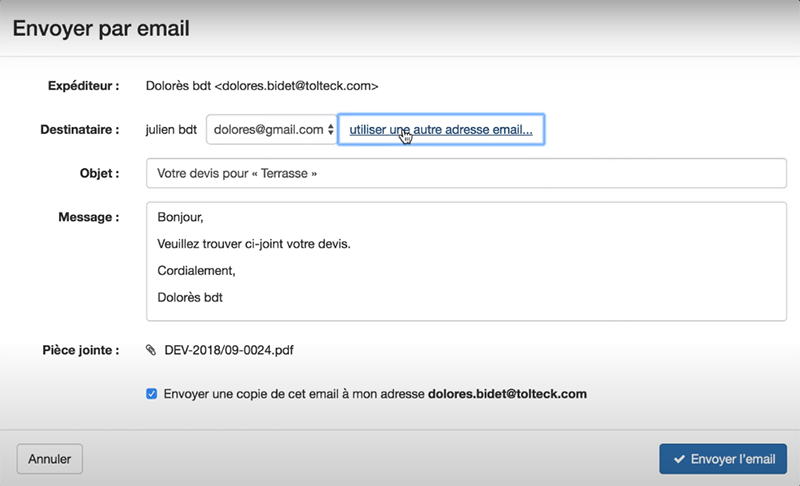This screenshot has width=800, height=486.
Task: Focus the Objet subject input field
Action: pyautogui.click(x=466, y=173)
